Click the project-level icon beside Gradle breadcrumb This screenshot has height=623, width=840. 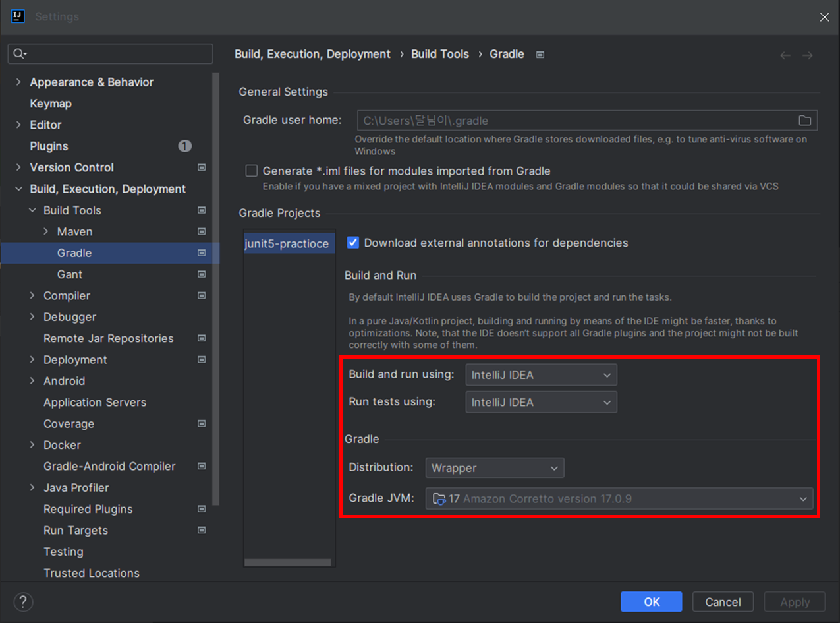click(540, 55)
